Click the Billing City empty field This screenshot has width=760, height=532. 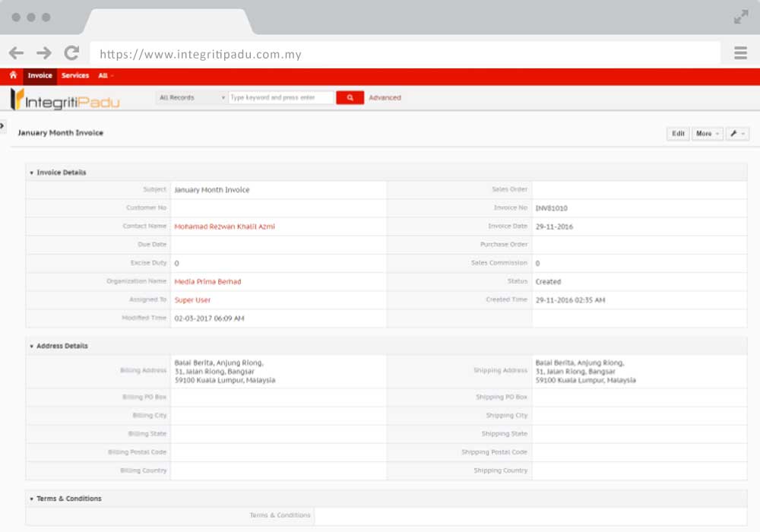[278, 416]
